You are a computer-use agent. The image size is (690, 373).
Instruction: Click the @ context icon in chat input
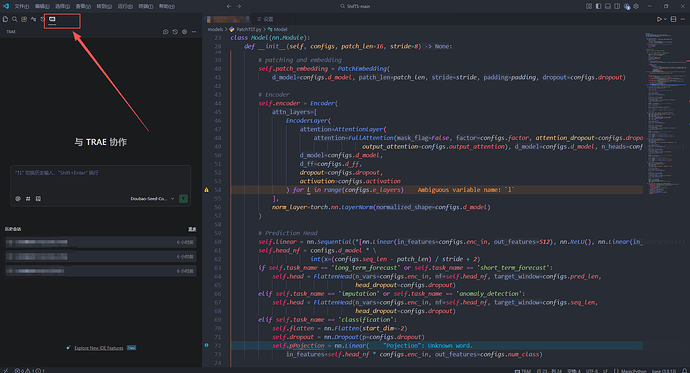18,199
